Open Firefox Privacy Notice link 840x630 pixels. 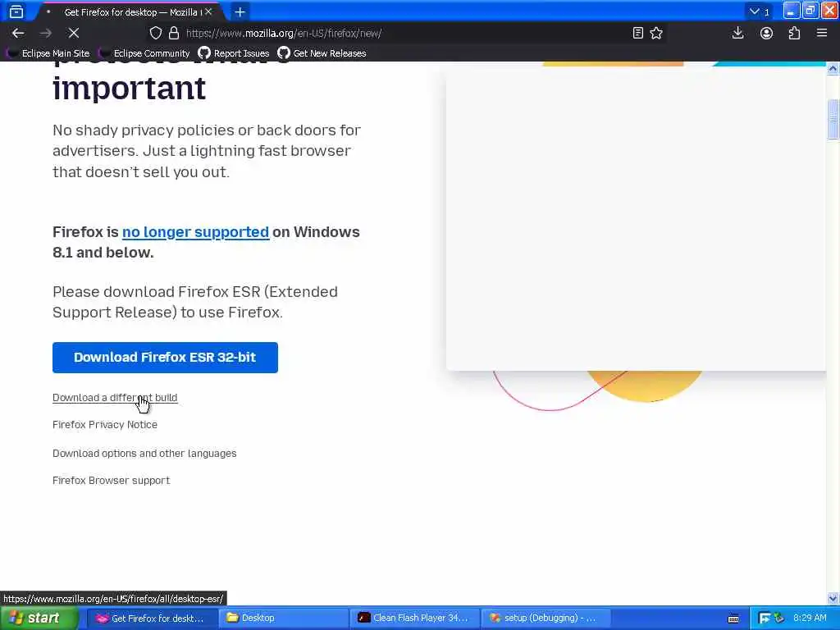[105, 424]
